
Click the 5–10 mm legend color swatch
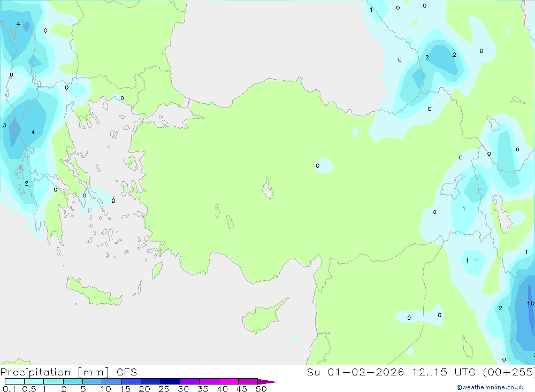92,381
